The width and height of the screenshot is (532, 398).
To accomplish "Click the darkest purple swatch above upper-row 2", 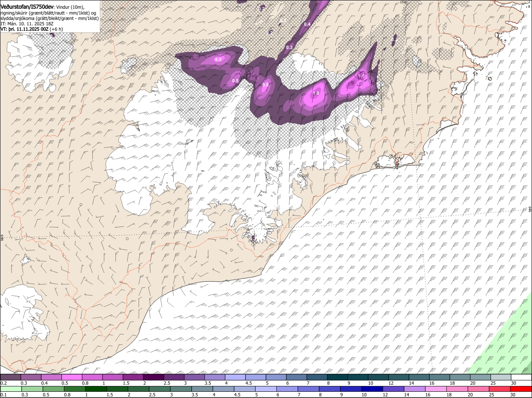I will pos(153,377).
